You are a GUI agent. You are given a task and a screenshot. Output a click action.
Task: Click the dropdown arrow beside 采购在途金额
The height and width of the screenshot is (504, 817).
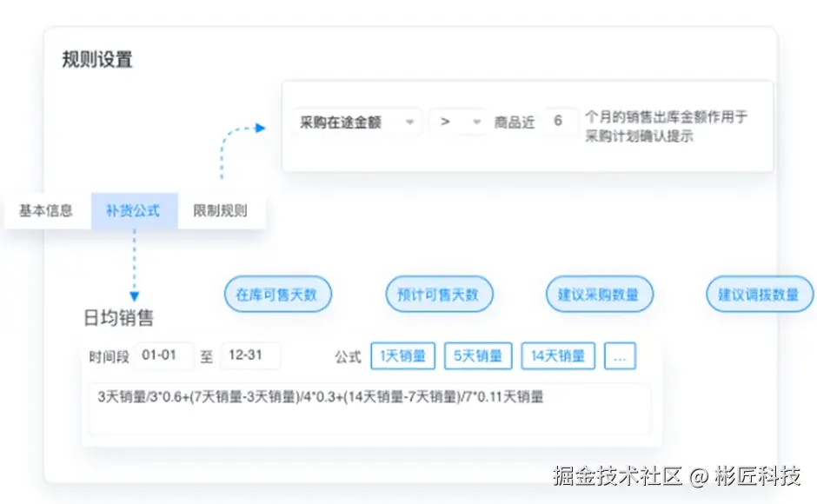point(411,122)
